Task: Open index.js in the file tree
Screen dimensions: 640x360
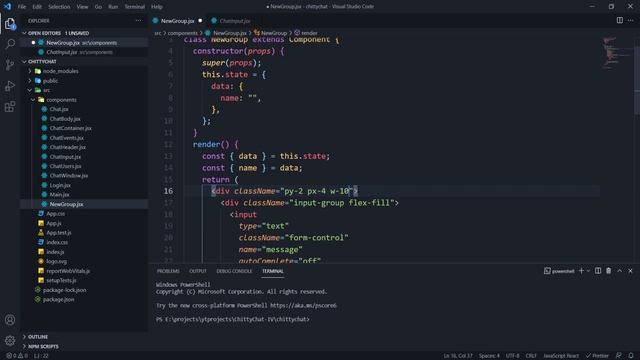Action: (x=55, y=252)
